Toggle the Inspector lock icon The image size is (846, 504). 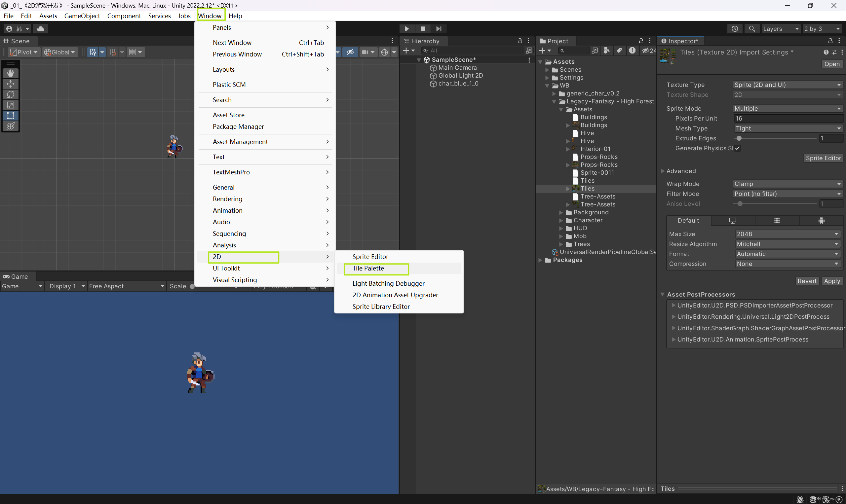(830, 41)
